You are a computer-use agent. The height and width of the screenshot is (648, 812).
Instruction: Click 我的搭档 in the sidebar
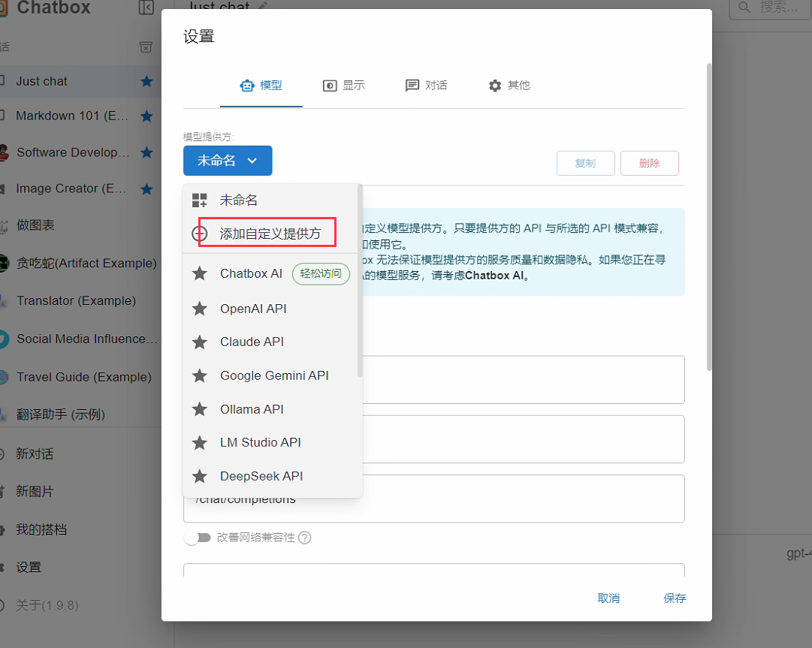tap(41, 529)
